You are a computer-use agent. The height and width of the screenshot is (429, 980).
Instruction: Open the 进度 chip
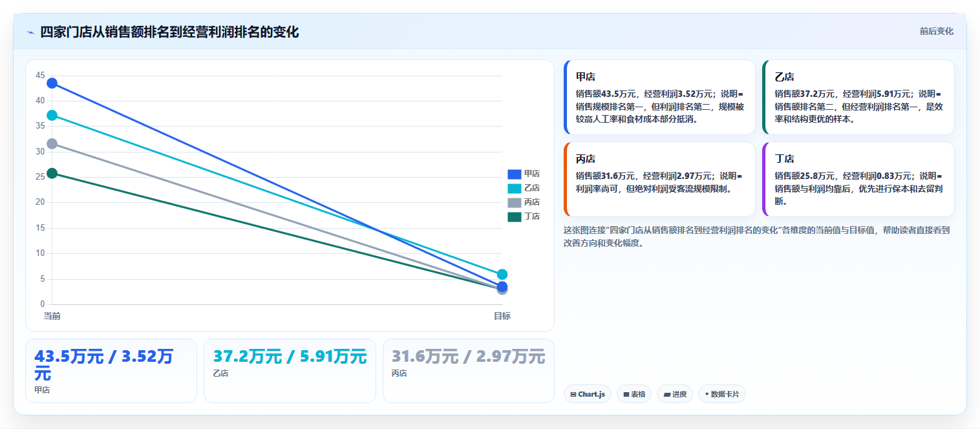pos(675,394)
